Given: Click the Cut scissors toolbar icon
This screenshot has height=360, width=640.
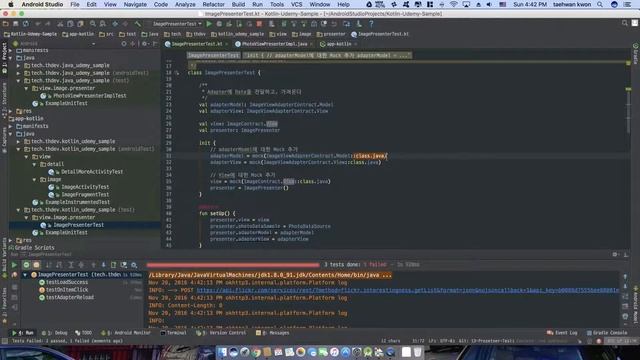Looking at the screenshot, I should tap(60, 24).
